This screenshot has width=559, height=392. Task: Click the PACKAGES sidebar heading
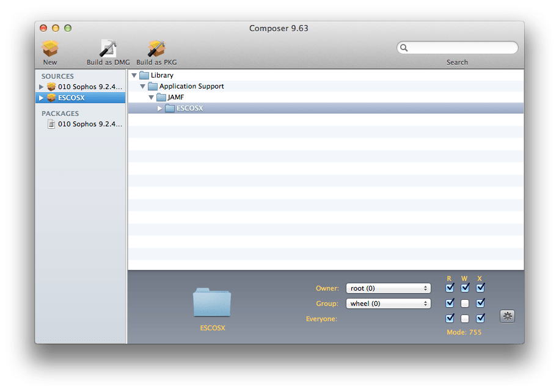[60, 114]
